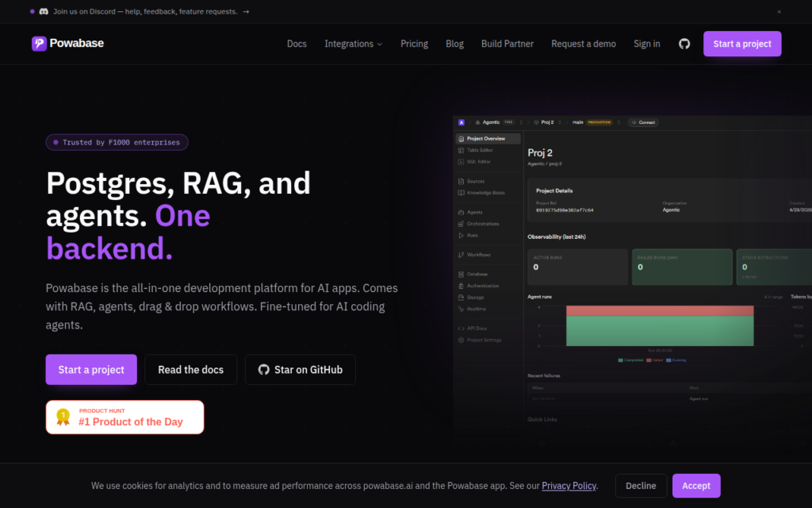
Task: Click the Realtime icon in dashboard preview
Action: [461, 309]
